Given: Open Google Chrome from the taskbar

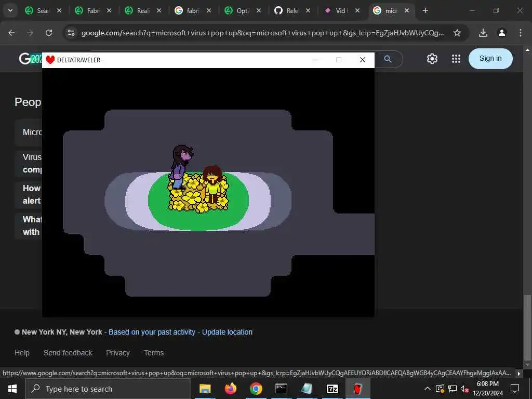Looking at the screenshot, I should tap(256, 389).
